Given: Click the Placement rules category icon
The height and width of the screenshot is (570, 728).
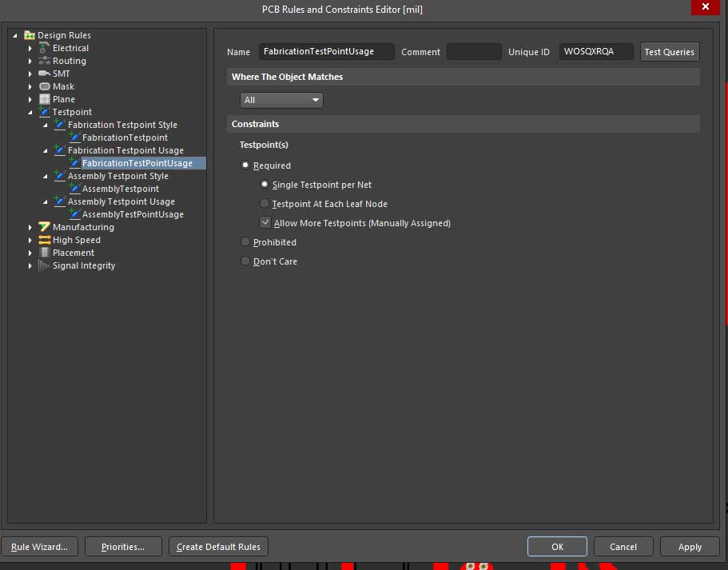Looking at the screenshot, I should tap(45, 253).
